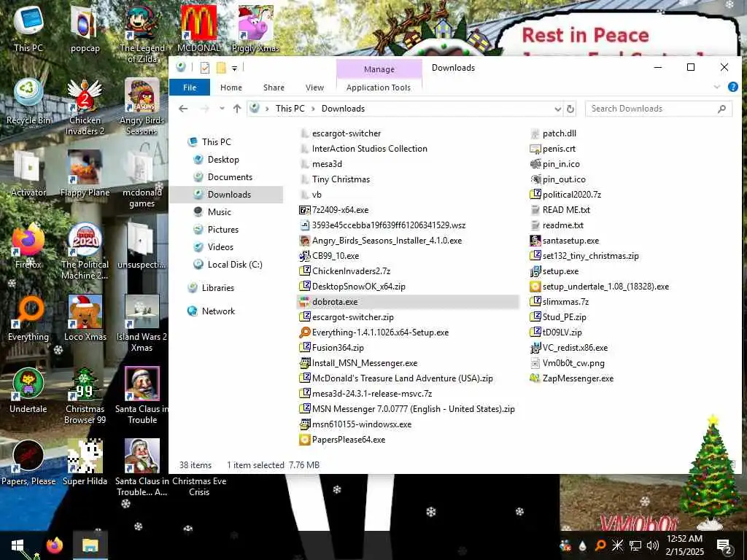Refresh the Downloads folder view
The height and width of the screenshot is (560, 747).
570,109
